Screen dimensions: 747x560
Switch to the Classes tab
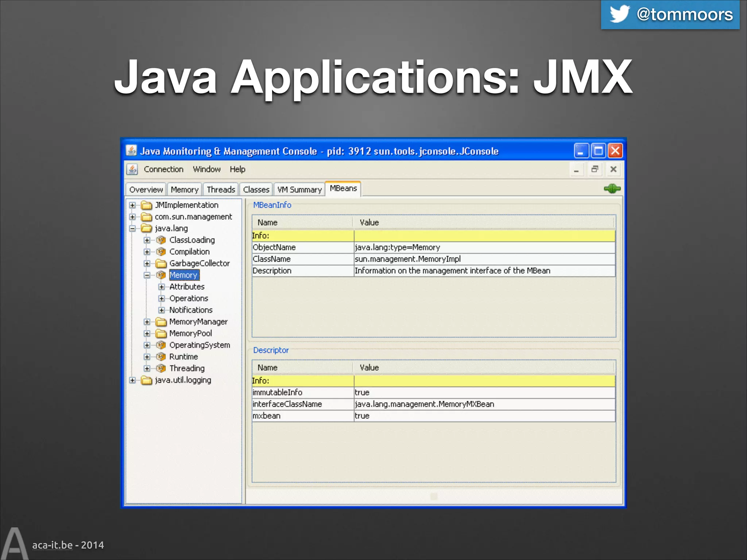tap(256, 190)
